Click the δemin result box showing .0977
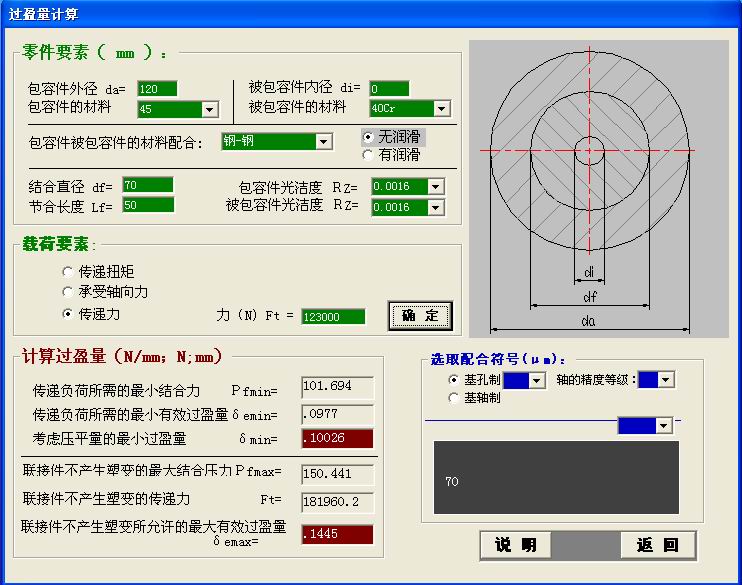The image size is (742, 585). (x=337, y=414)
